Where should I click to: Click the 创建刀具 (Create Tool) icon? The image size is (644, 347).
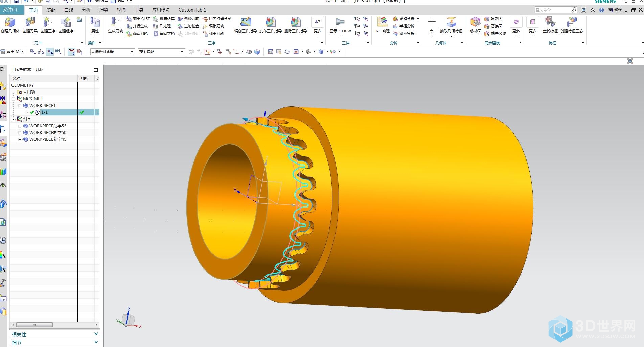(x=30, y=22)
